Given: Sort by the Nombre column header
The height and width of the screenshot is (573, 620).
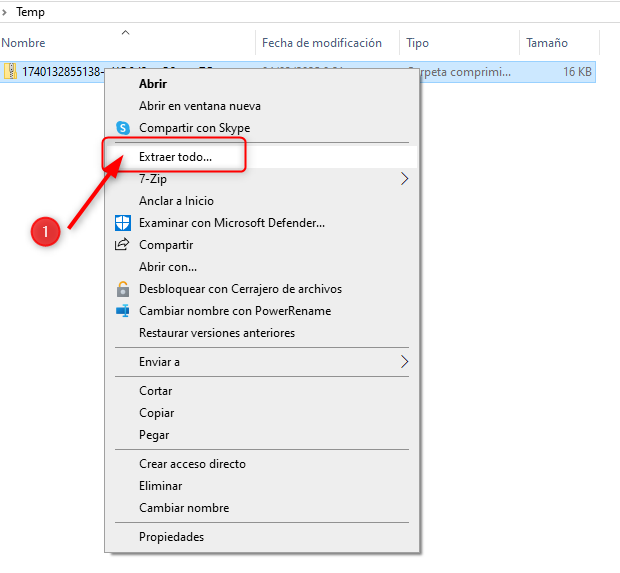Looking at the screenshot, I should (24, 43).
